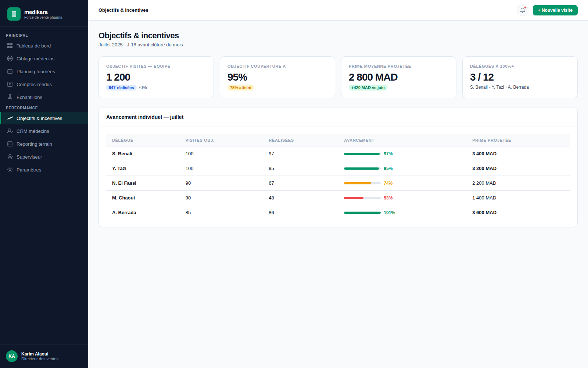
Task: Click the Paramètres gear icon
Action: [x=10, y=170]
